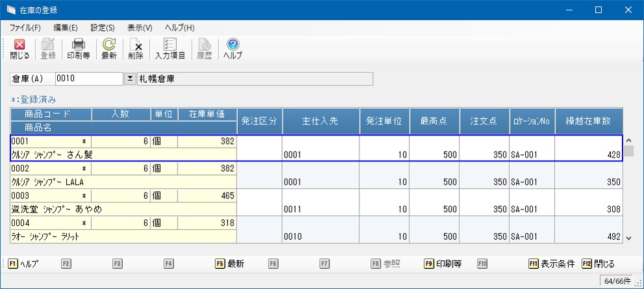Click the F2 function key button

pyautogui.click(x=66, y=264)
